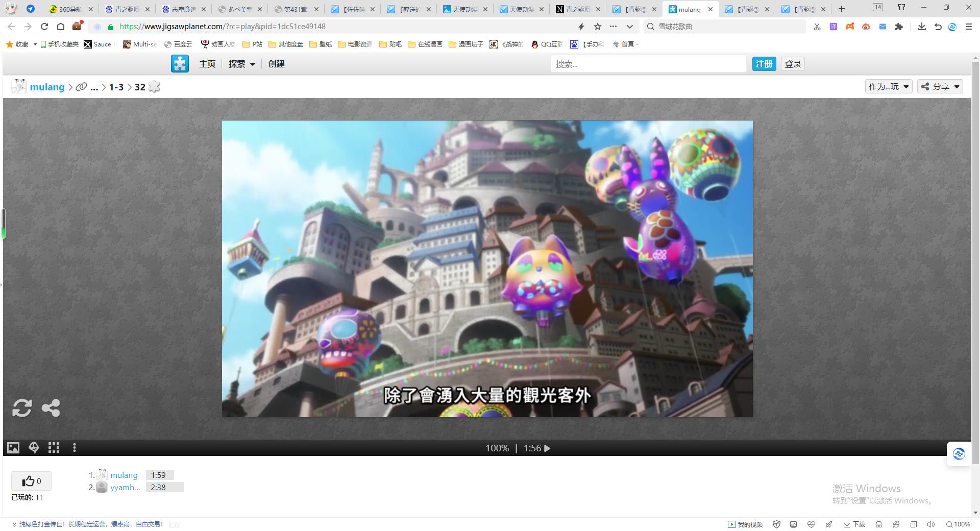The height and width of the screenshot is (531, 980).
Task: Resume the timer with the play control
Action: click(x=547, y=448)
